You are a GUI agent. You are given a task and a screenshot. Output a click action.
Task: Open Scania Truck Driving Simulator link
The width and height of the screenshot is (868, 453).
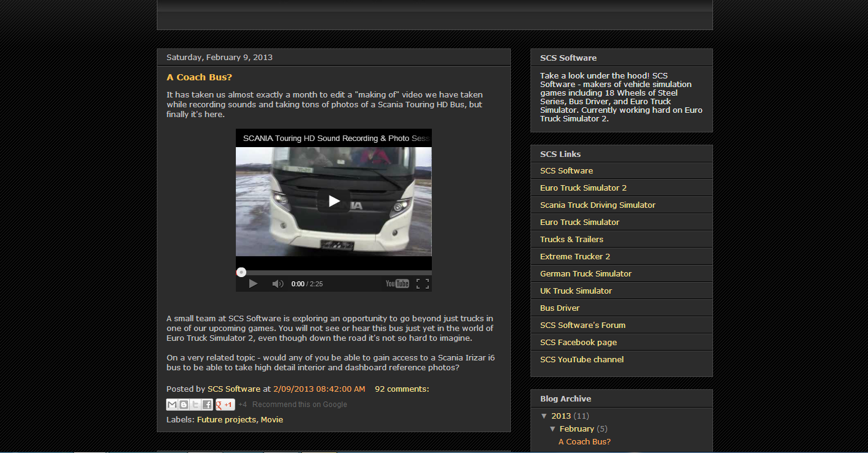pyautogui.click(x=598, y=205)
